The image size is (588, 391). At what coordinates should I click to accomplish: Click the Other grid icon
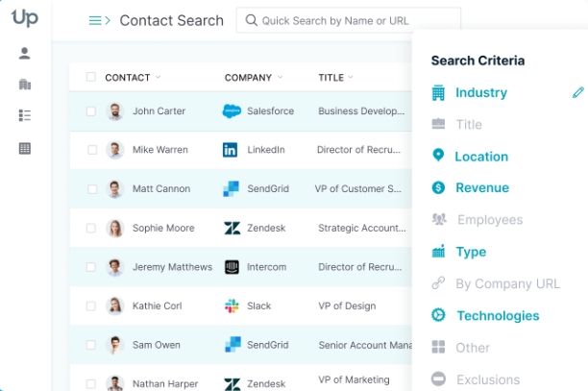(438, 347)
